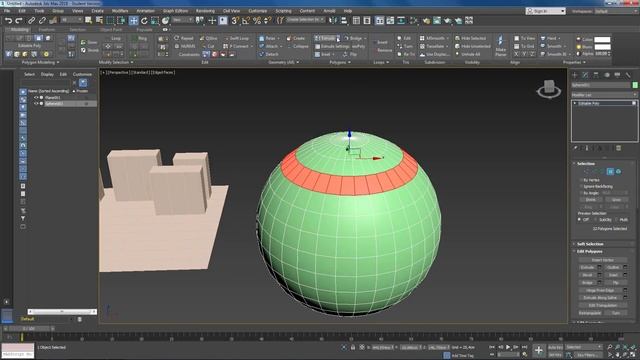This screenshot has width=640, height=360.
Task: Open the Modifiers menu
Action: pyautogui.click(x=120, y=11)
